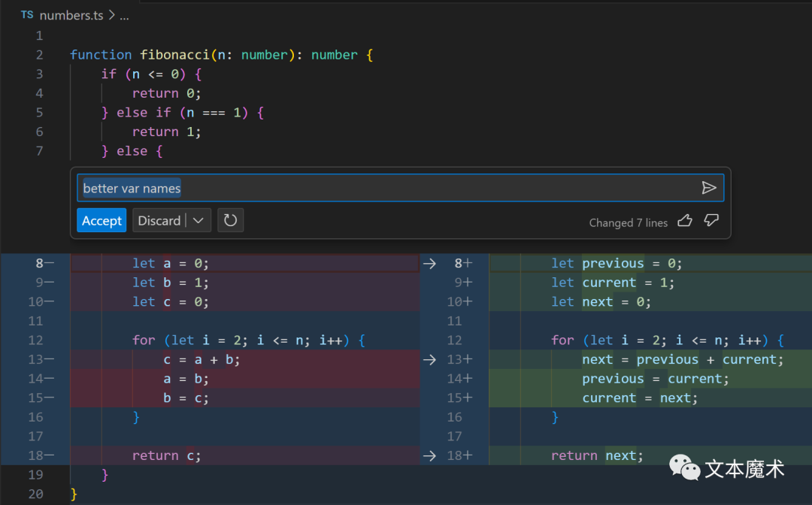Select numbers.ts in the breadcrumb
812x505 pixels.
[71, 16]
